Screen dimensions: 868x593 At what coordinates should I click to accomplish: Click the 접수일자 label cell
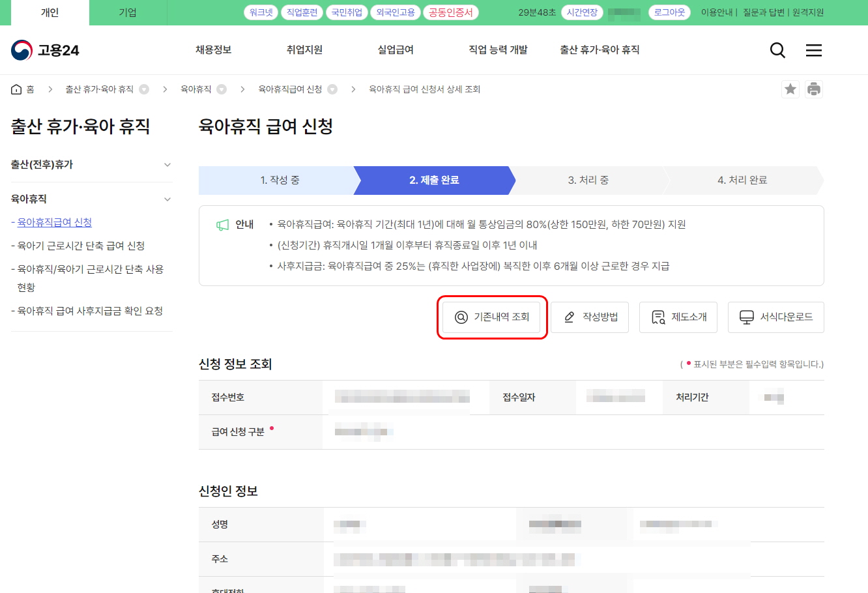coord(532,398)
